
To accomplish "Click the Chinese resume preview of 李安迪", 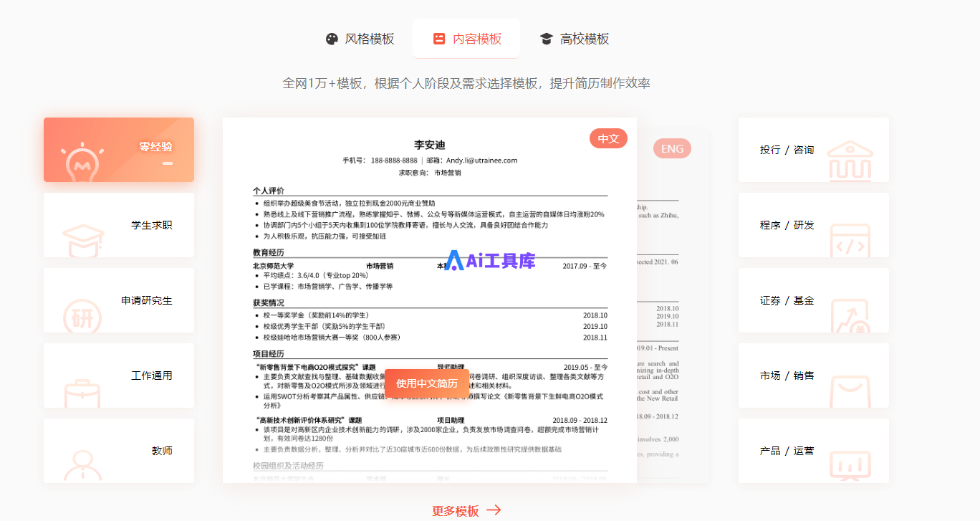I will click(430, 300).
